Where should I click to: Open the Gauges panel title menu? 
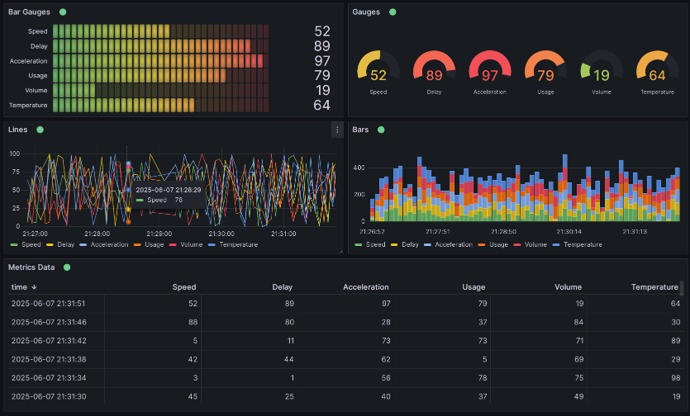[x=366, y=12]
